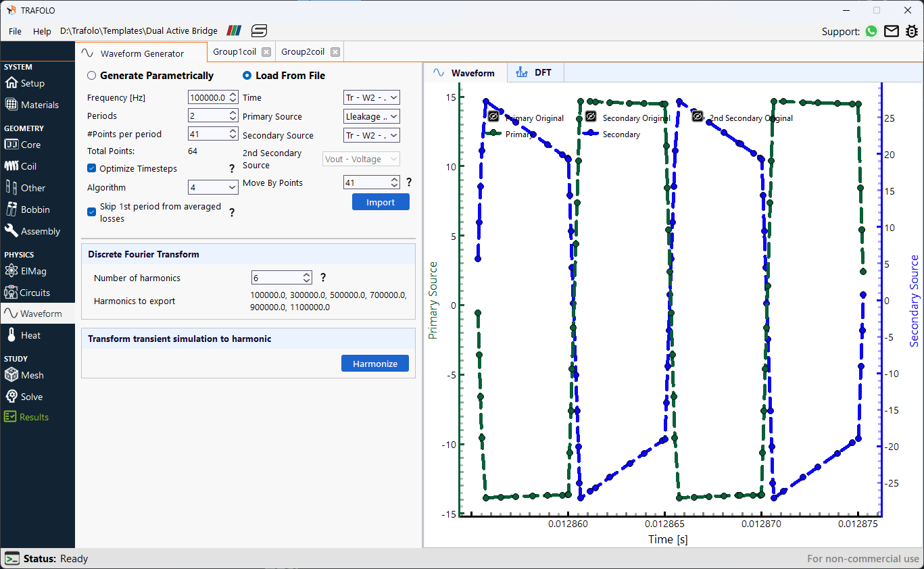Open the Time selection dropdown
The image size is (924, 569).
pos(371,97)
